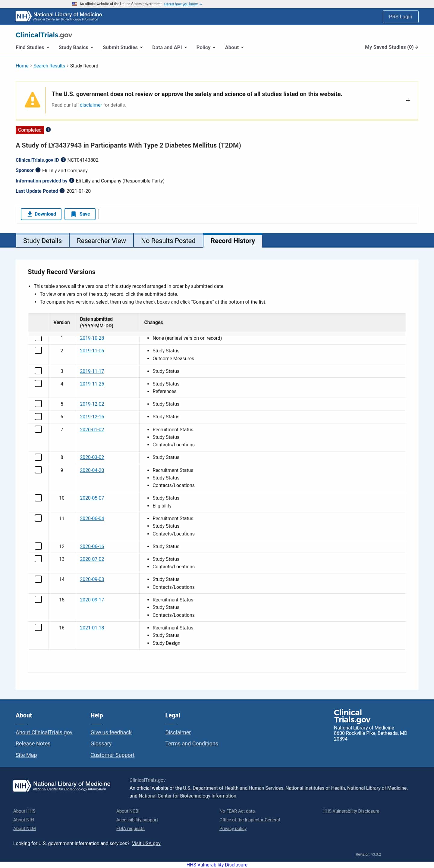Click the NIH National Library of Medicine logo

[59, 16]
